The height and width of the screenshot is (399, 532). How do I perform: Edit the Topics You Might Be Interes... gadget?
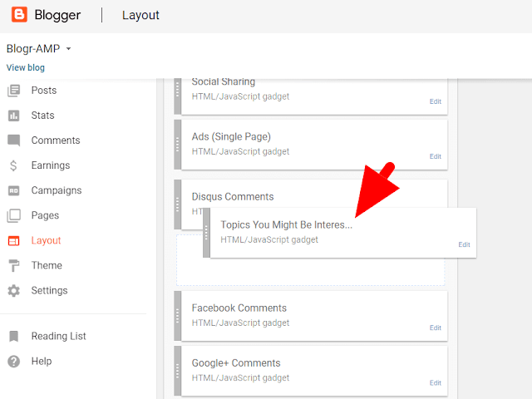464,244
